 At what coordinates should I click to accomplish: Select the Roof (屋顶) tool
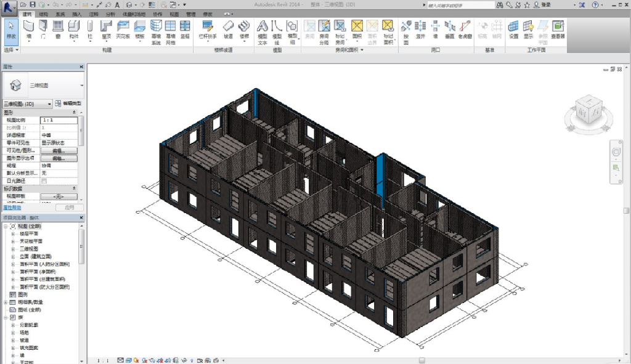[x=106, y=31]
